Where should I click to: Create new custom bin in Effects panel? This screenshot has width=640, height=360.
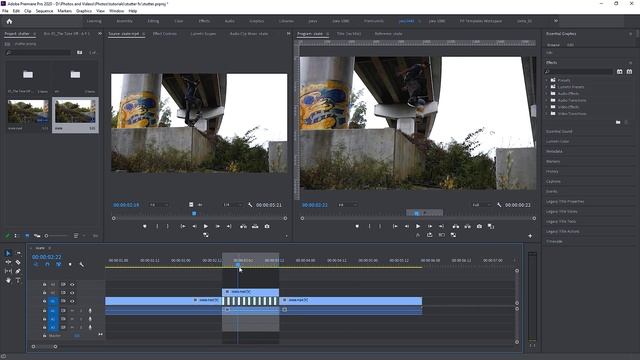pyautogui.click(x=618, y=122)
